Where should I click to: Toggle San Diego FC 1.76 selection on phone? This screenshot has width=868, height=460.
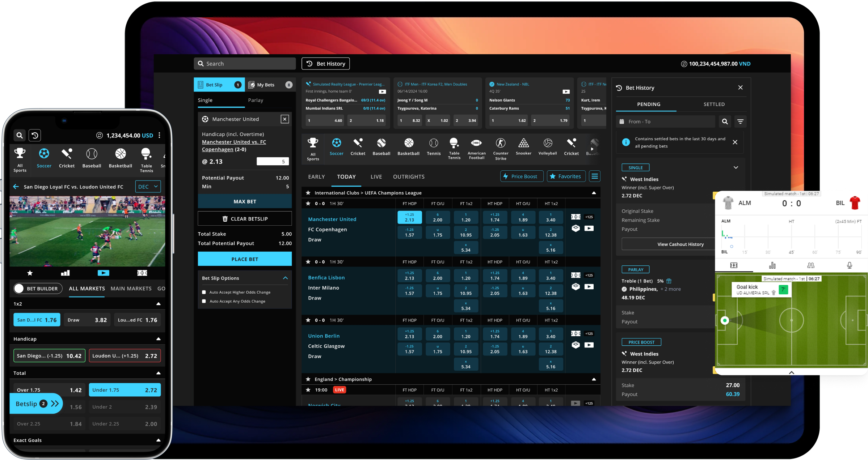(x=37, y=320)
